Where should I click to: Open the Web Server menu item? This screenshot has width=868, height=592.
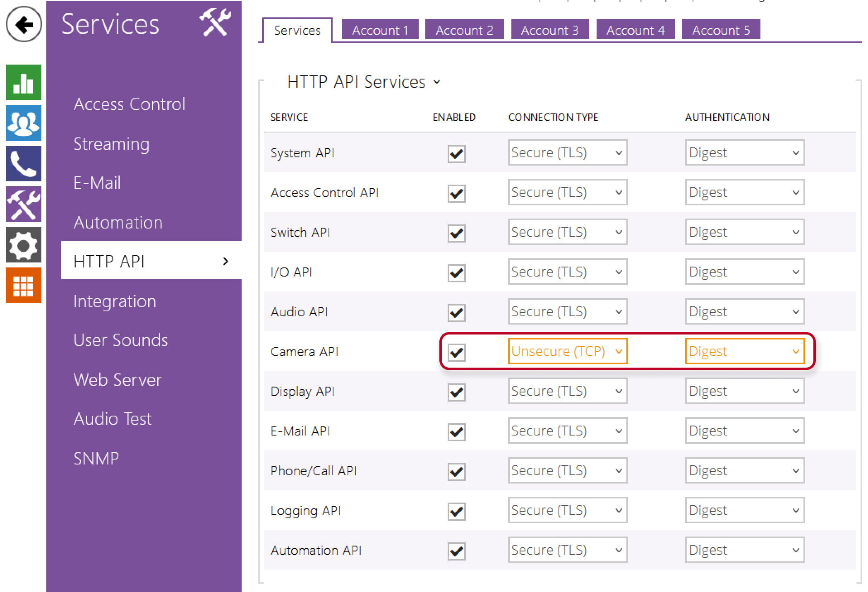pos(117,380)
